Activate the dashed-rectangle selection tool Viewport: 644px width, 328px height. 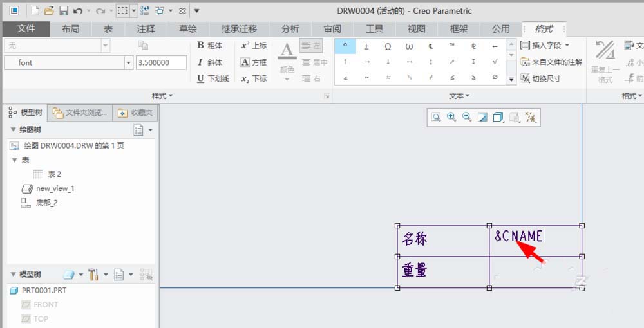pyautogui.click(x=122, y=11)
